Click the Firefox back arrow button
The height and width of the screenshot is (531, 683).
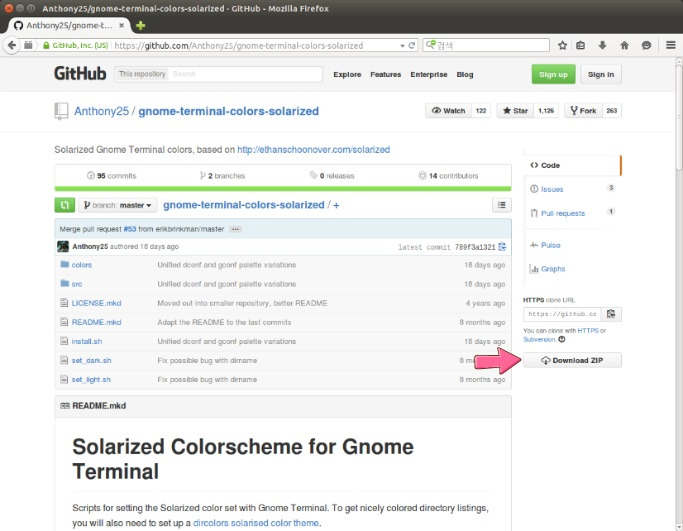point(12,45)
